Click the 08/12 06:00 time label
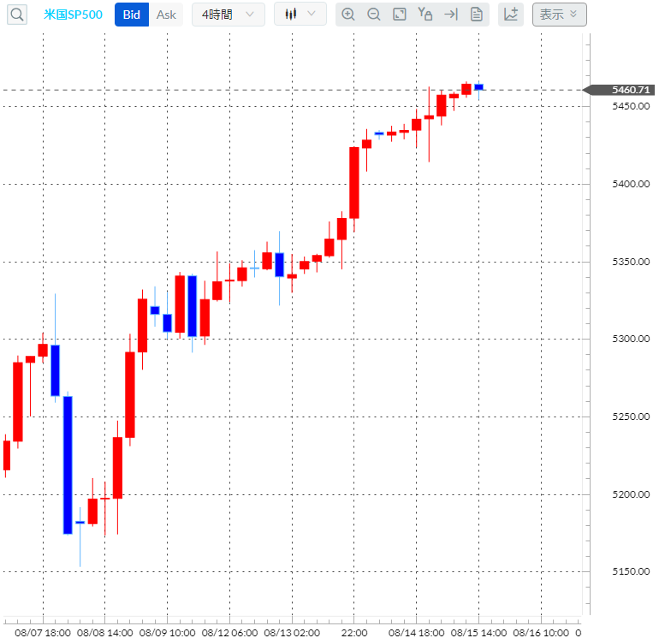Screen dimensions: 659x644 click(x=230, y=633)
